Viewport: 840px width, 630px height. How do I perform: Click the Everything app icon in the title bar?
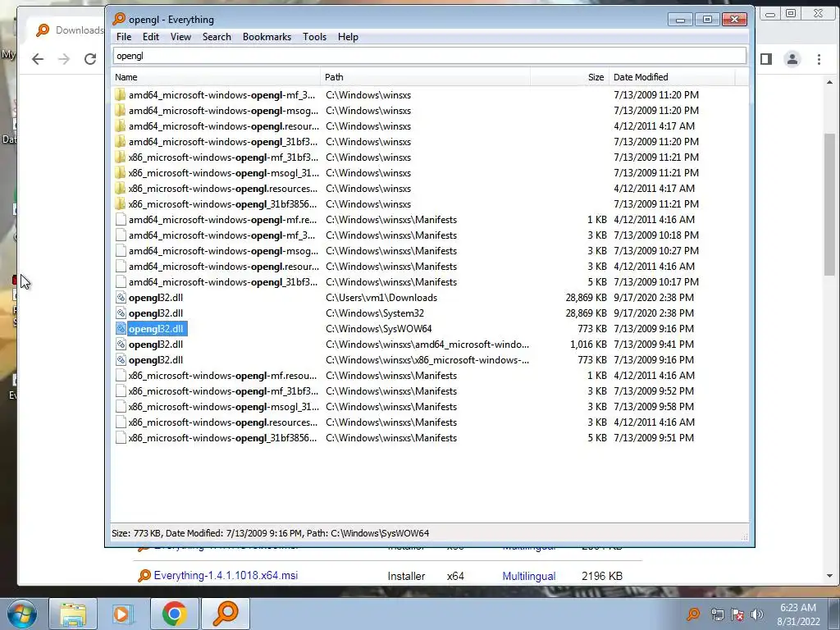[119, 20]
